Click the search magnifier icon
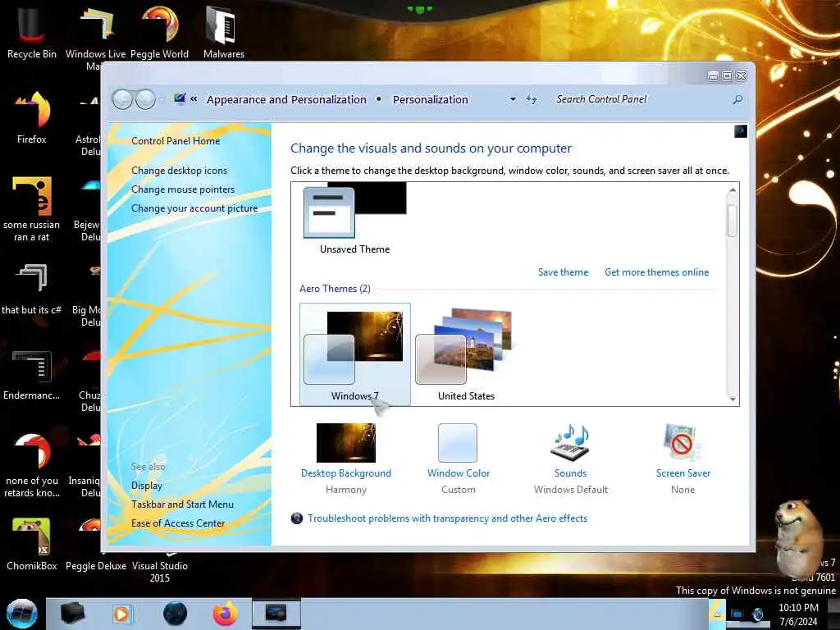This screenshot has width=840, height=630. coord(737,99)
